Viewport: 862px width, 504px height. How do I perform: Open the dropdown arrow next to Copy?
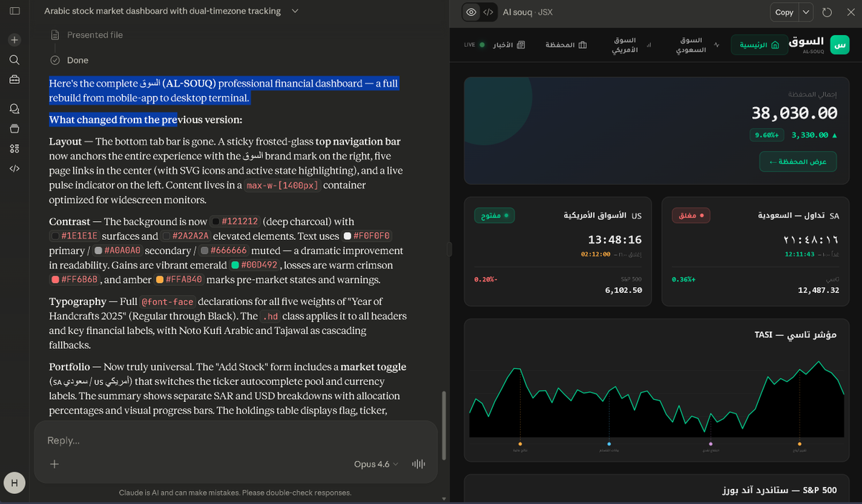coord(806,12)
